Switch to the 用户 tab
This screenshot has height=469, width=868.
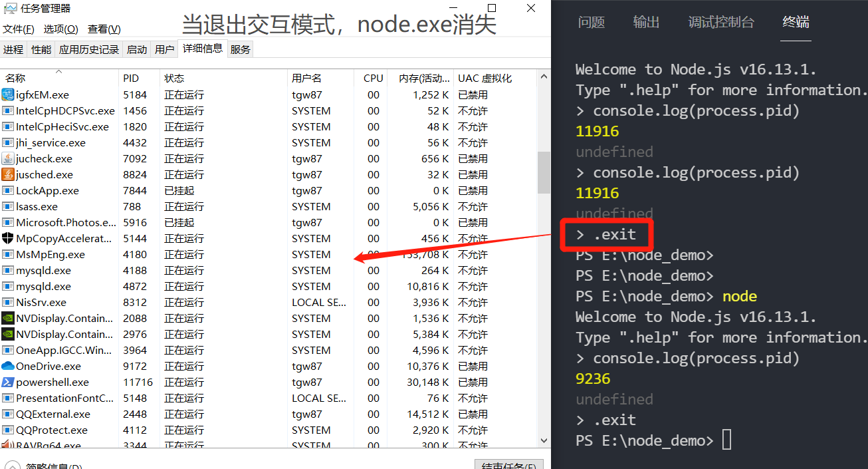(x=164, y=49)
